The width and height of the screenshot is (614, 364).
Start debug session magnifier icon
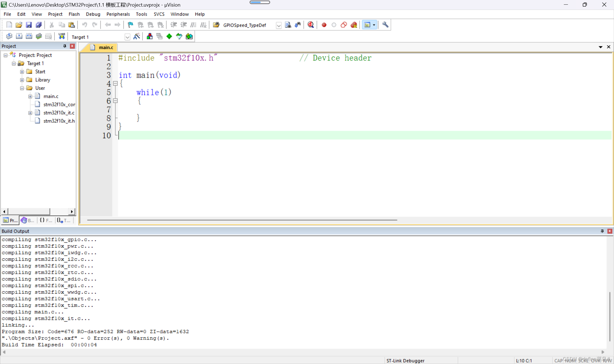coord(311,25)
